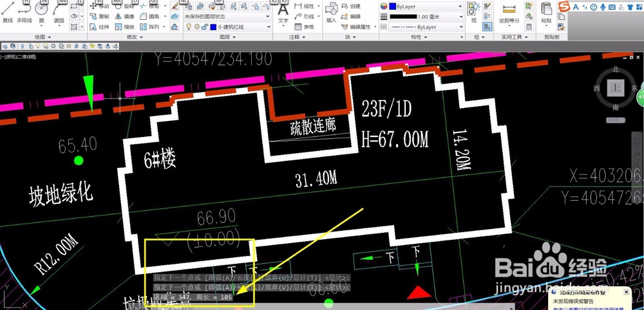
Task: Activate the 缩放 scale command
Action: tap(124, 26)
